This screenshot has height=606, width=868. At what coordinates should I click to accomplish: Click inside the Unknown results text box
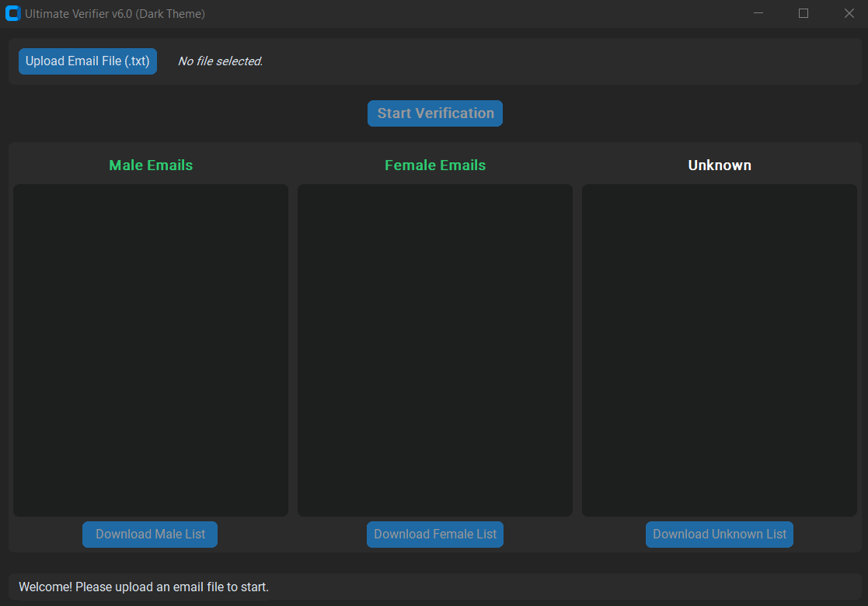point(720,350)
